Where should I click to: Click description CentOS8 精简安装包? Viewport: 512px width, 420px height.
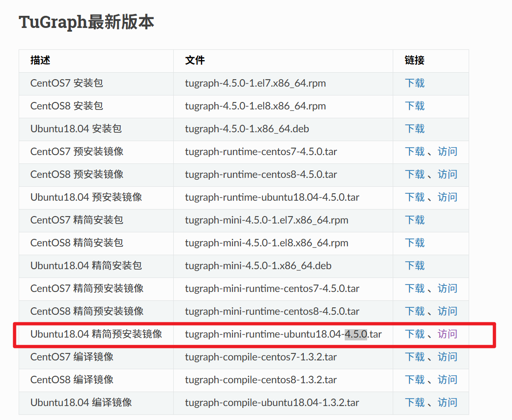pos(77,243)
